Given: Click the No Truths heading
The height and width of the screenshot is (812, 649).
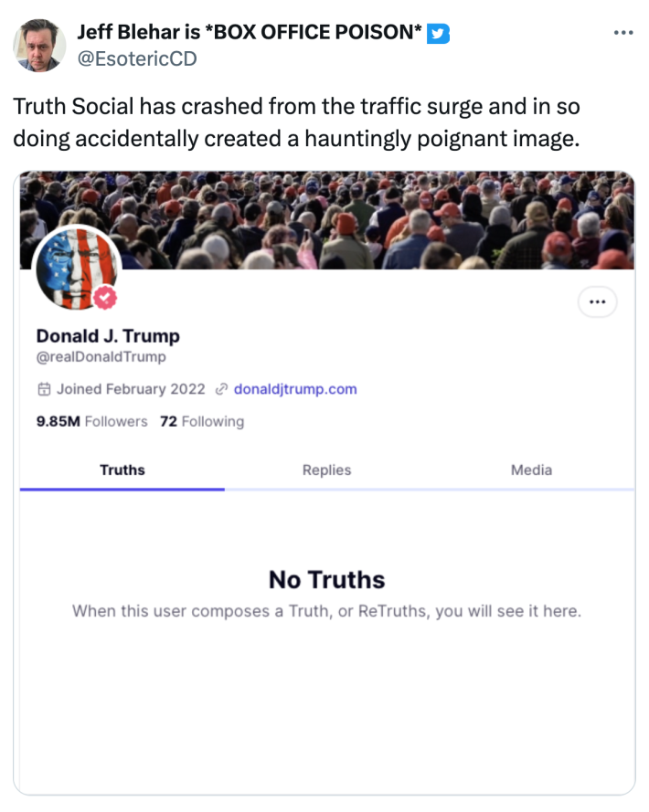Looking at the screenshot, I should tap(326, 580).
